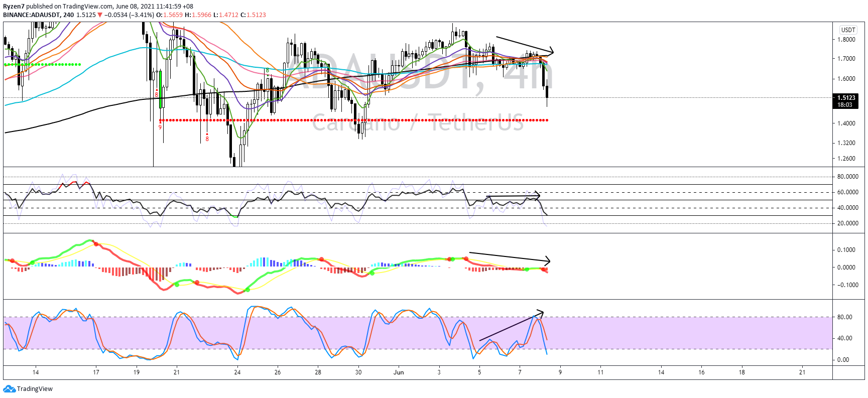Click the Ryzen7 author name
Screen dimensions: 868x398
pyautogui.click(x=14, y=7)
